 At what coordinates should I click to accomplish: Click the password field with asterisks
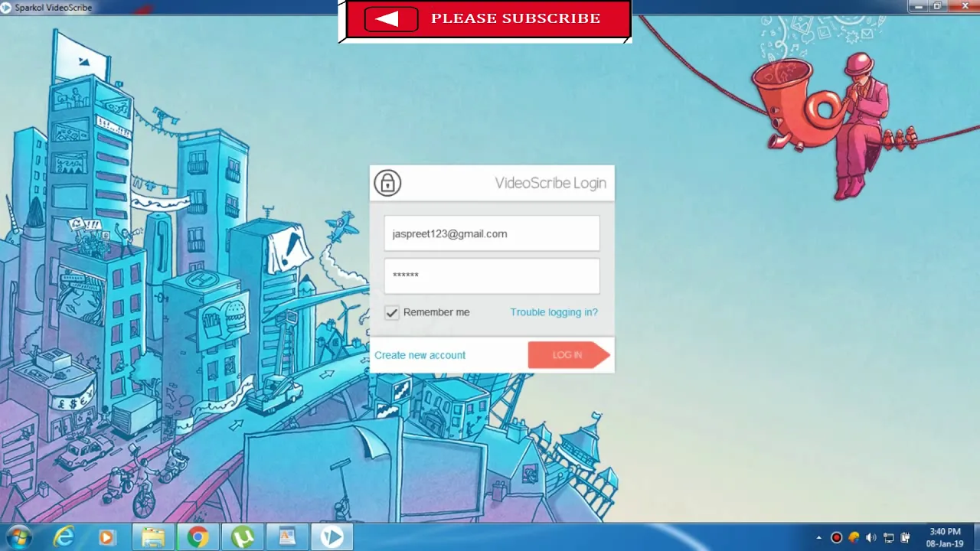(x=492, y=275)
